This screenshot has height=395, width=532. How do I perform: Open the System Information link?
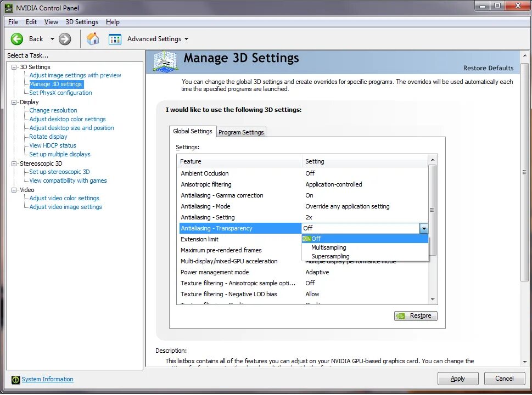pos(48,380)
